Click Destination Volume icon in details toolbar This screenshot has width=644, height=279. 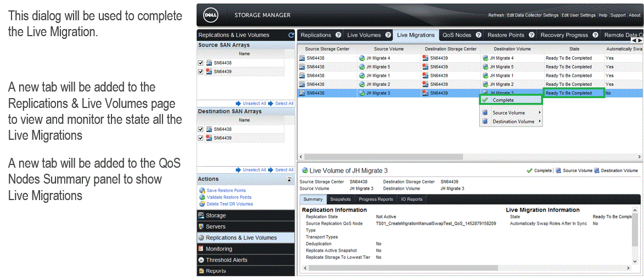[597, 170]
